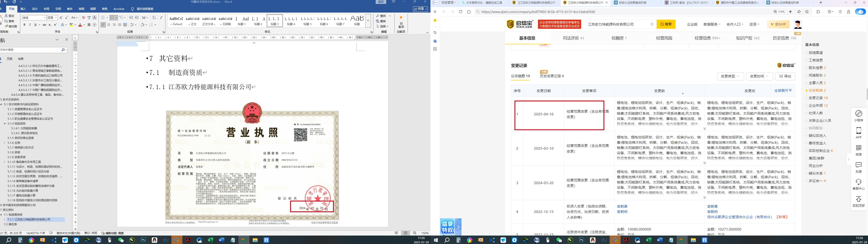The height and width of the screenshot is (244, 868).
Task: Show or hide paragraph marks
Action: (161, 18)
